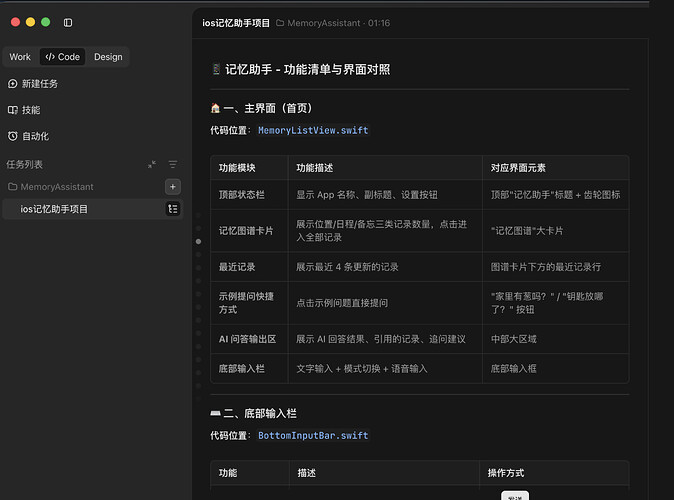This screenshot has width=674, height=500.
Task: Select the ios记忆助手项目 task
Action: (92, 209)
